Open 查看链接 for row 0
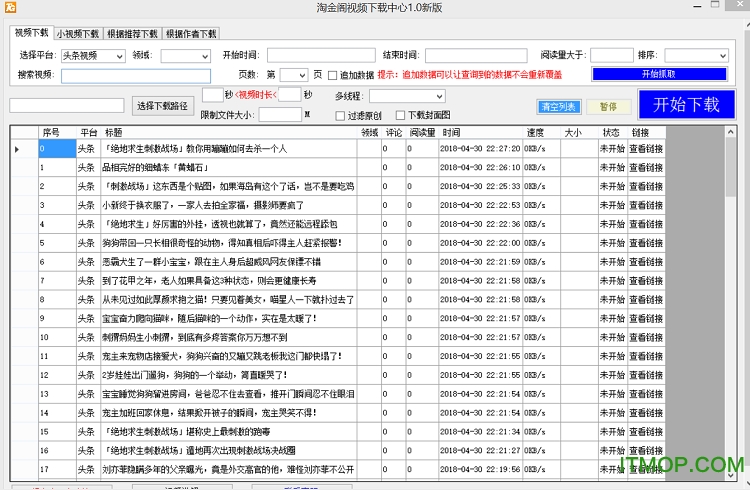Screen dimensions: 750x490 point(646,149)
